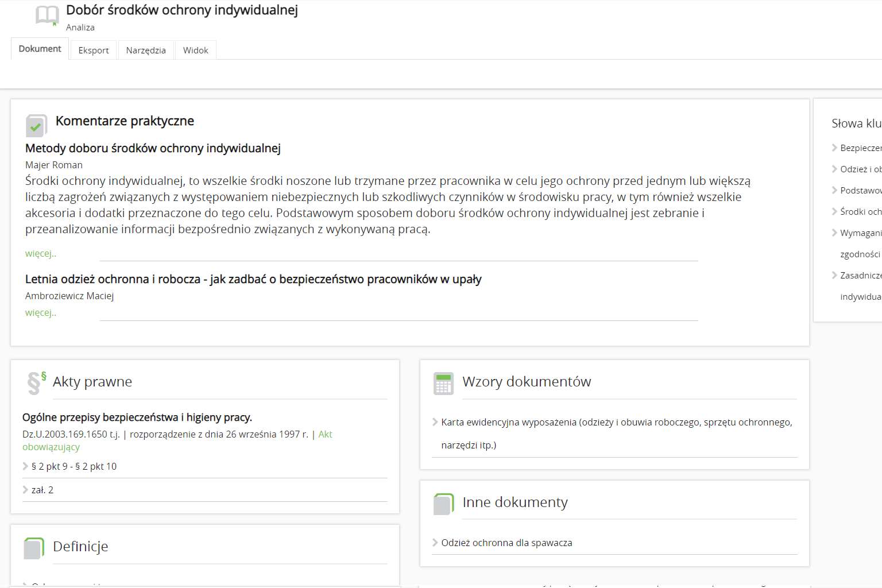The width and height of the screenshot is (882, 588).
Task: Click the Komentarze praktyczne checkmark icon
Action: click(x=36, y=125)
